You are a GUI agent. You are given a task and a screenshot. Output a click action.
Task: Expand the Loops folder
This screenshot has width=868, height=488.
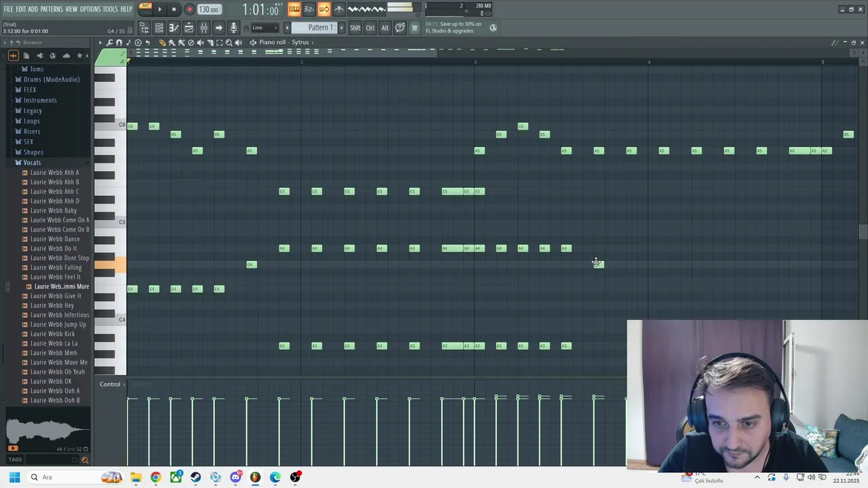click(32, 121)
